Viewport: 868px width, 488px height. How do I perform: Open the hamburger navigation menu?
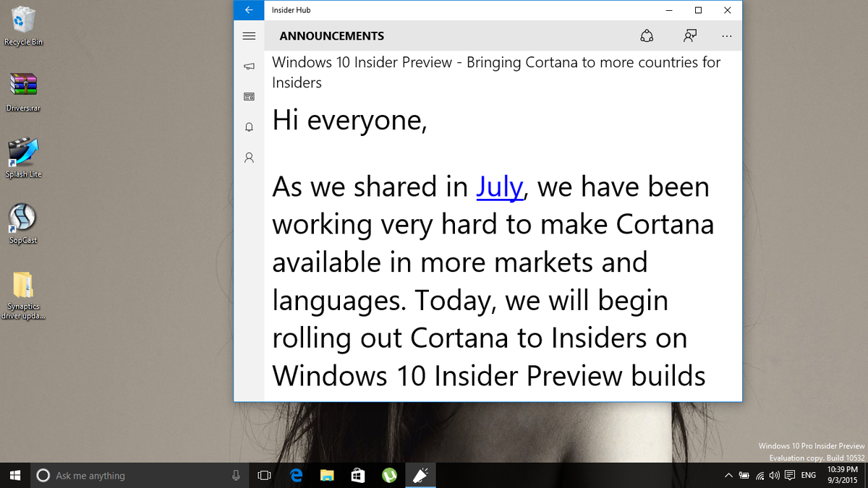(x=249, y=36)
